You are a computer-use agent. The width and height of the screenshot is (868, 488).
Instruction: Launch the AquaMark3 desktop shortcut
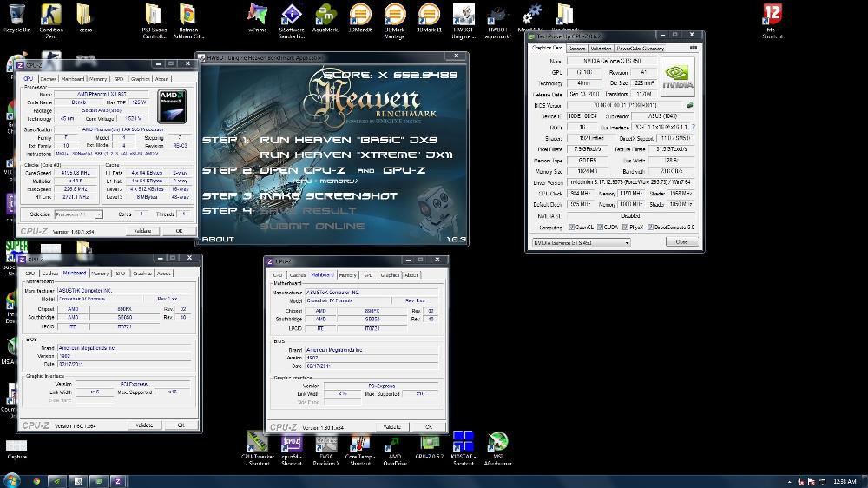(325, 19)
